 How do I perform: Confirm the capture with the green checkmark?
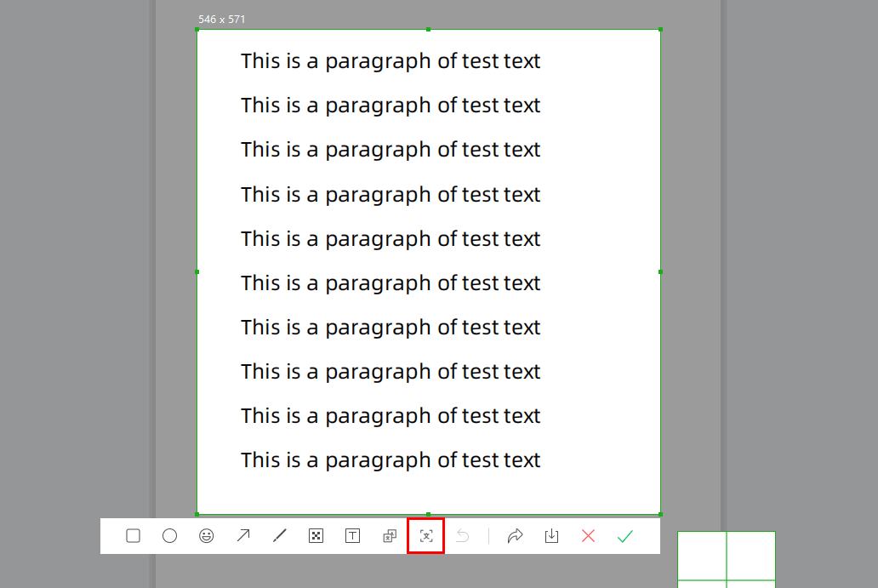point(625,536)
